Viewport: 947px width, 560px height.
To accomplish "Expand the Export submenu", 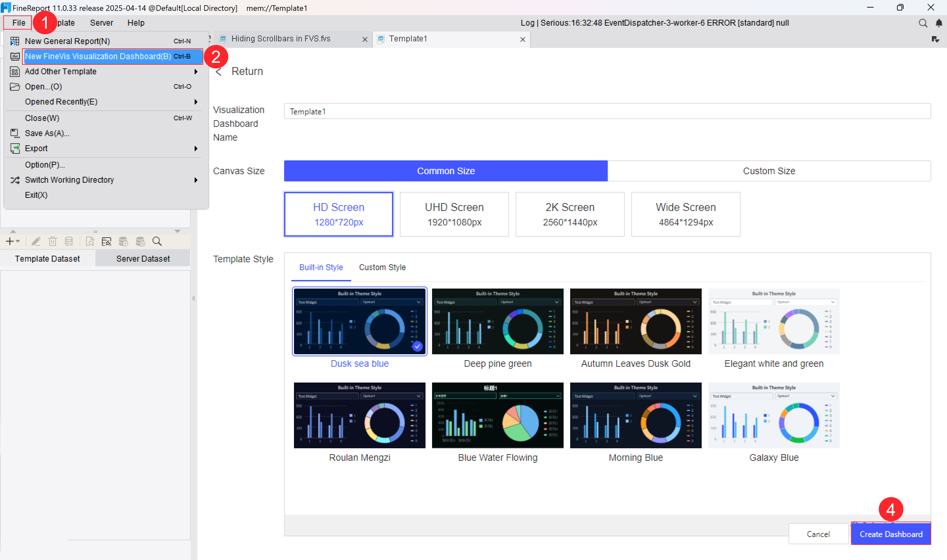I will click(105, 148).
